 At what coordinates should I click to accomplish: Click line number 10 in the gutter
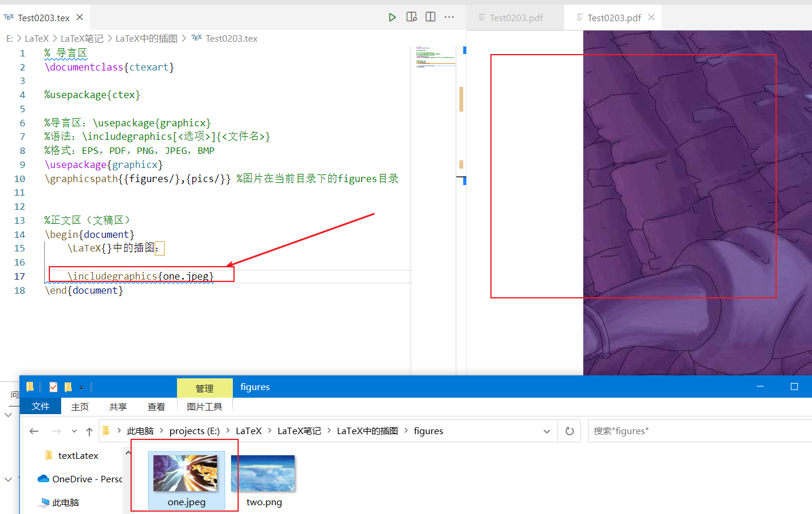[19, 179]
